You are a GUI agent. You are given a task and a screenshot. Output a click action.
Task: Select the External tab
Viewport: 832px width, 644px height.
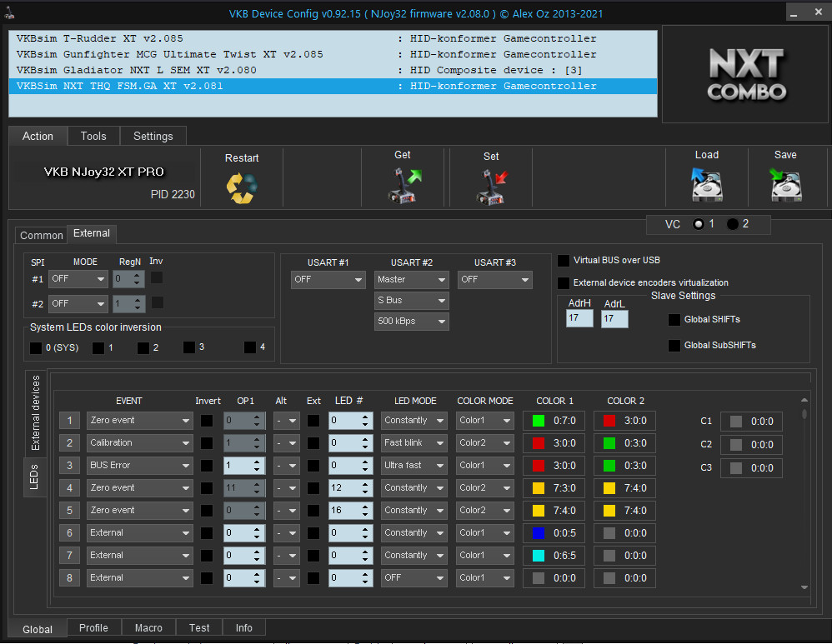click(91, 233)
